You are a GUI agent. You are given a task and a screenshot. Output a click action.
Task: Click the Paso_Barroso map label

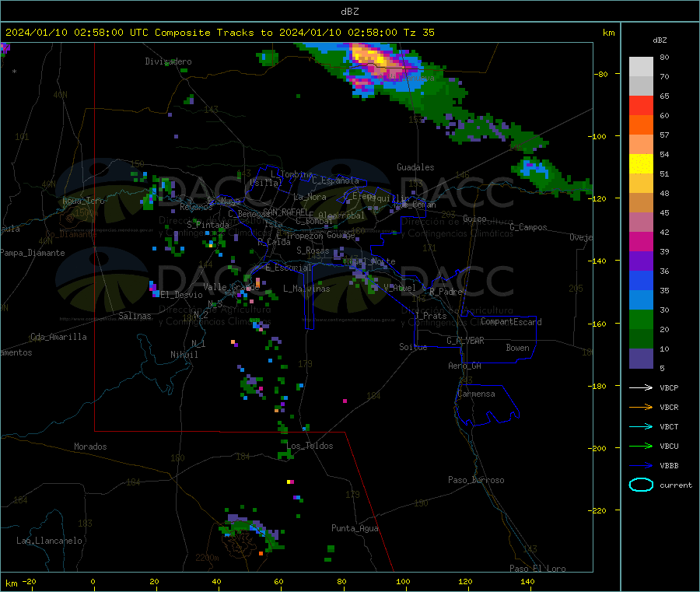coord(476,480)
